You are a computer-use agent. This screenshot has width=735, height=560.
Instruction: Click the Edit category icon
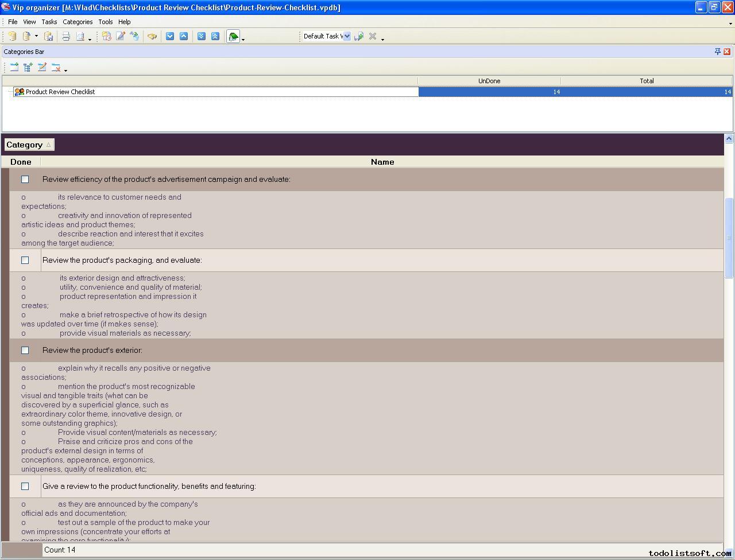point(42,68)
